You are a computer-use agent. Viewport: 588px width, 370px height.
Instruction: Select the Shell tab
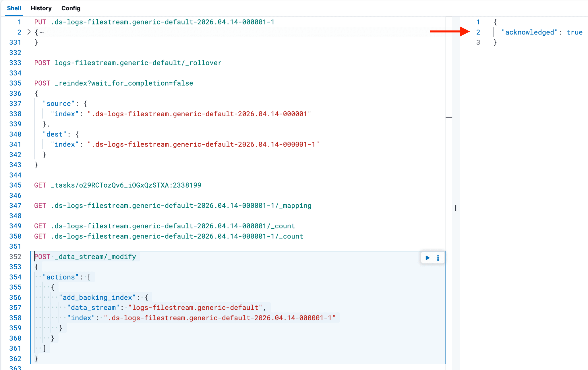(14, 8)
